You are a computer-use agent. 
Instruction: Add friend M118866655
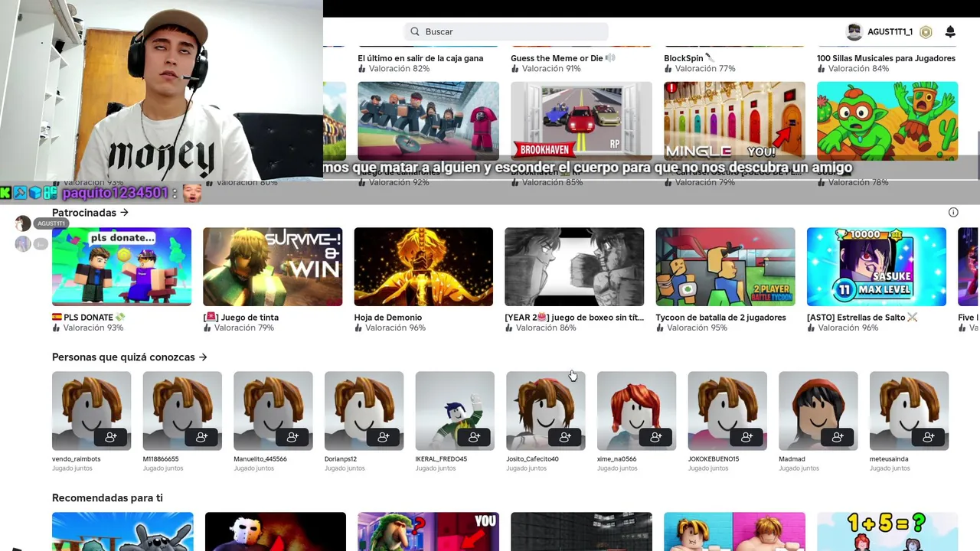click(202, 436)
